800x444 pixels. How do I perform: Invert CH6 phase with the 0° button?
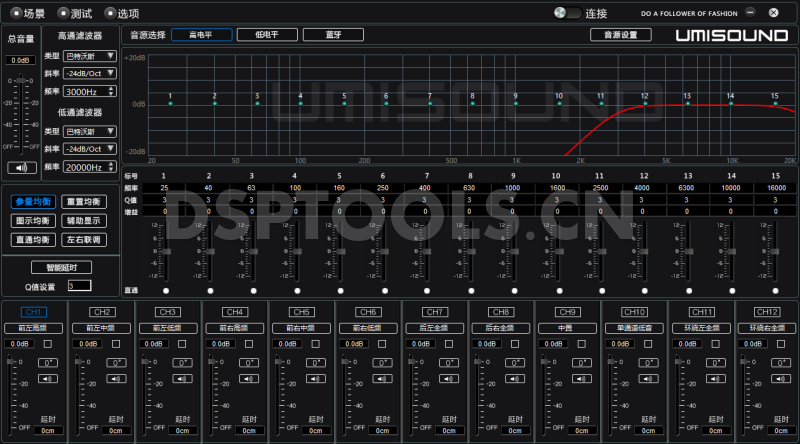click(382, 363)
